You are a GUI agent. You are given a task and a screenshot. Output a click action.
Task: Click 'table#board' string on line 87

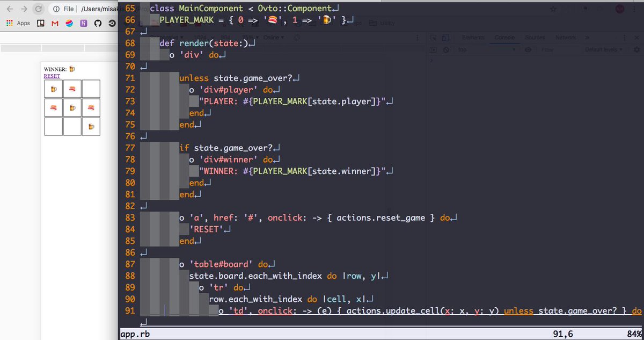coord(222,264)
